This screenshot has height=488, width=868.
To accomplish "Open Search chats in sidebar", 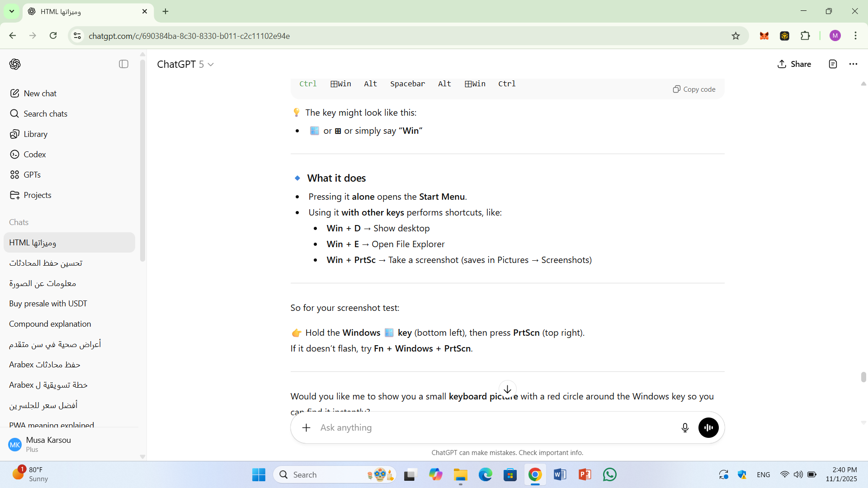I will click(45, 114).
